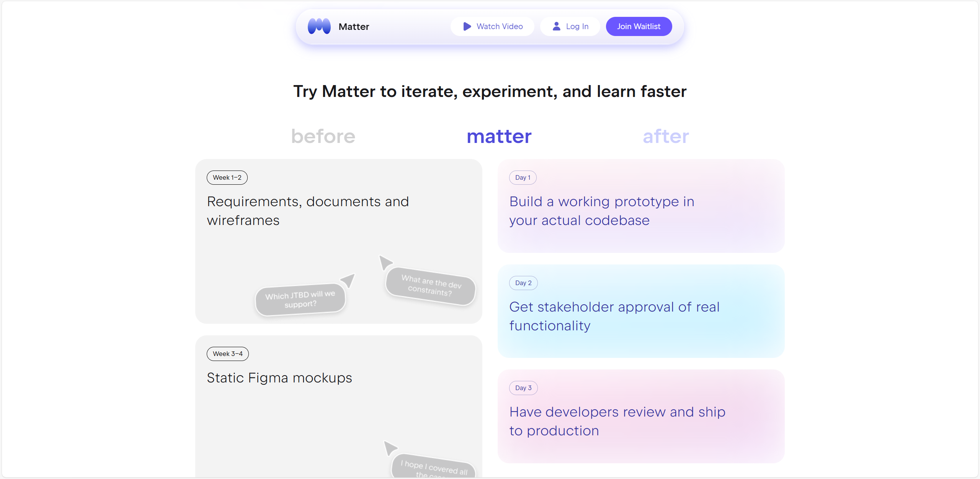Click the Matter logo icon
The width and height of the screenshot is (980, 479).
[319, 26]
